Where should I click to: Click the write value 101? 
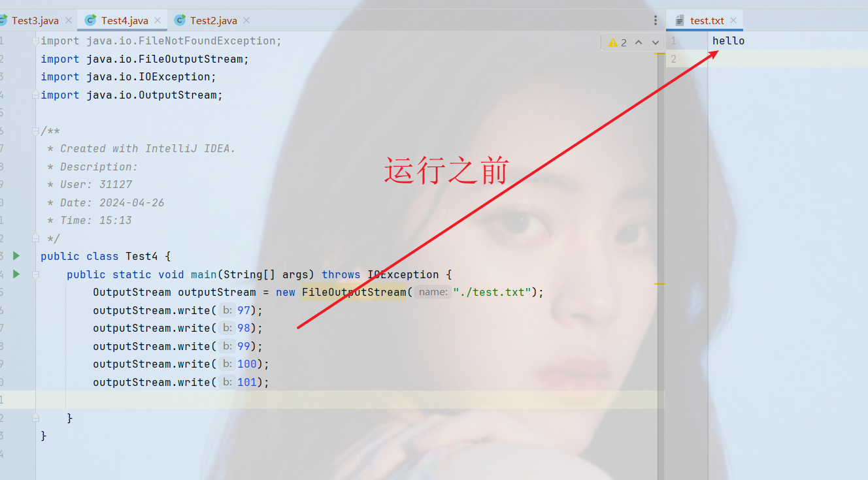pyautogui.click(x=246, y=382)
